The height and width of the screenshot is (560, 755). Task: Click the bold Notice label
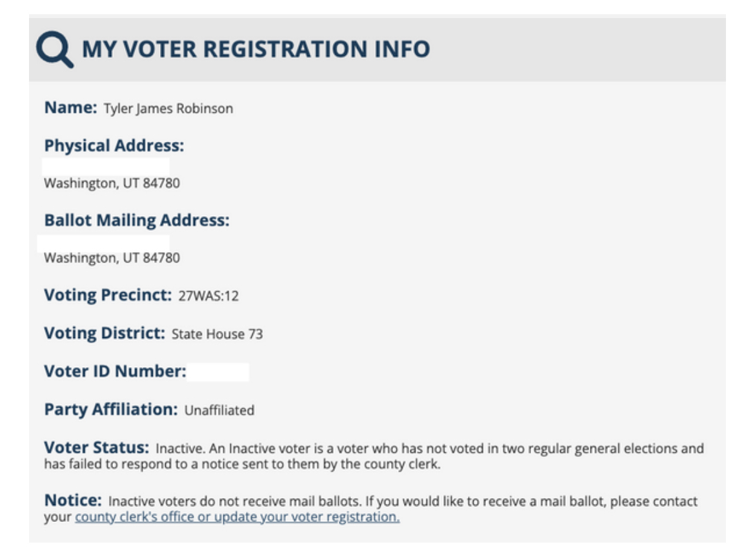(73, 501)
